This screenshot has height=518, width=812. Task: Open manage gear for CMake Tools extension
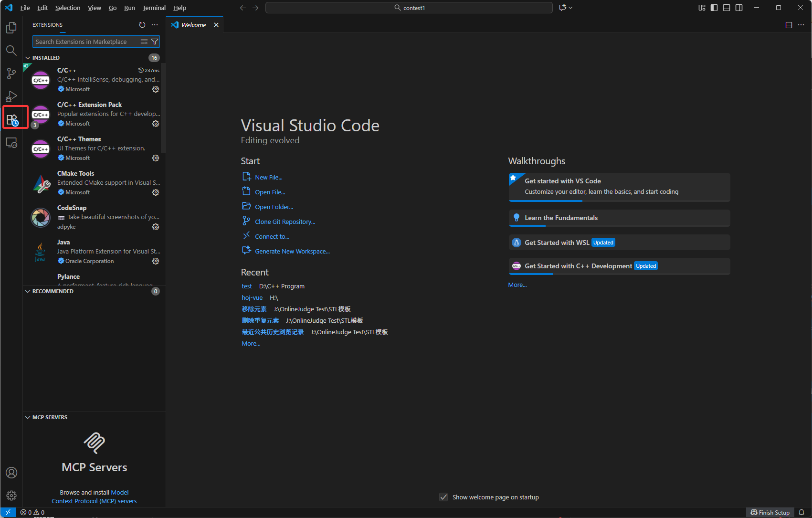tap(156, 192)
